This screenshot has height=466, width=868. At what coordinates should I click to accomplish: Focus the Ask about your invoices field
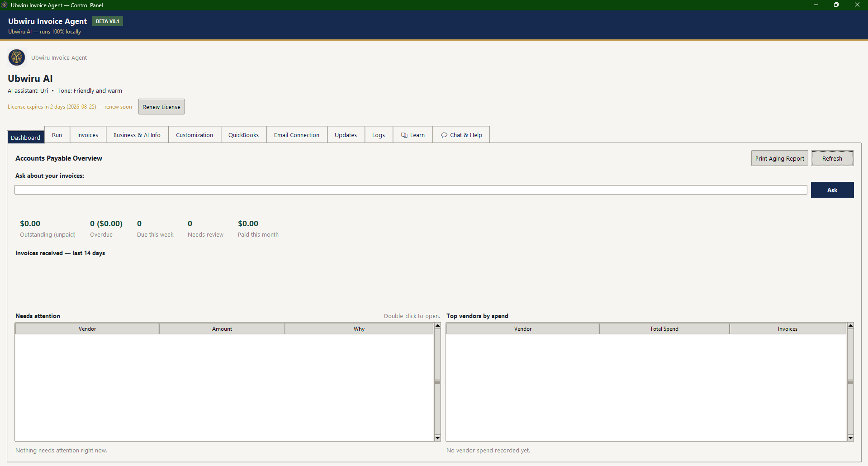tap(411, 190)
